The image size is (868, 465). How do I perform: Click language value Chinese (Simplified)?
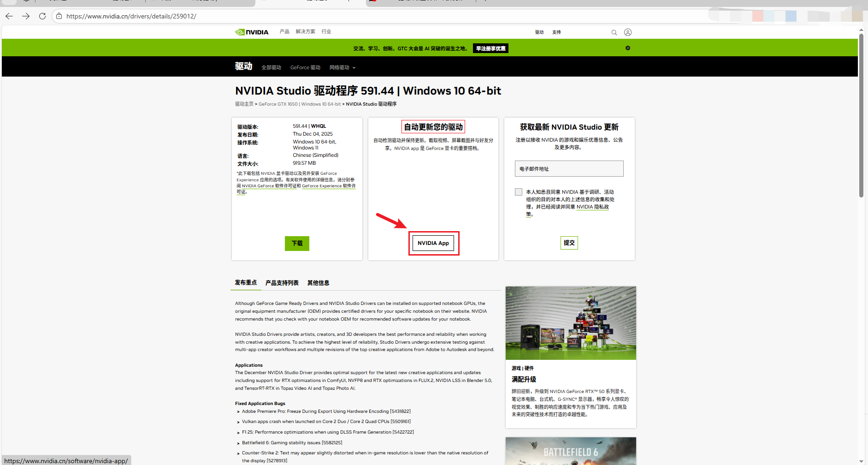[315, 155]
